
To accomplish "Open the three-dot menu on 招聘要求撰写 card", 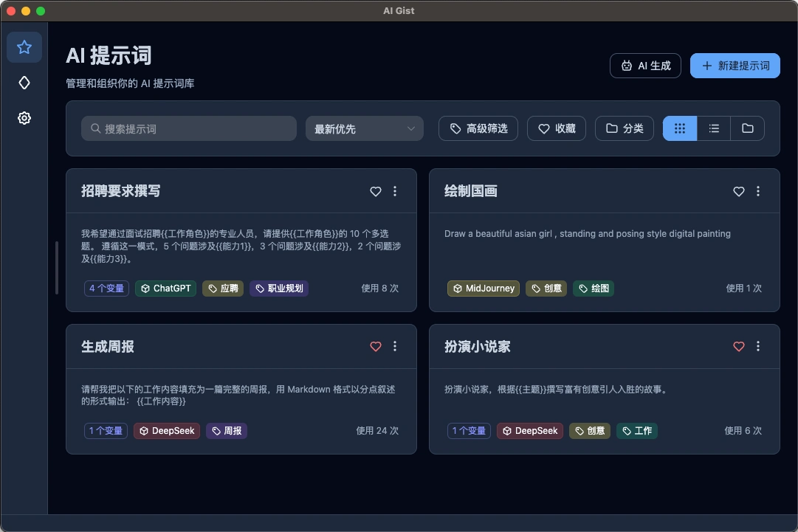I will [395, 191].
